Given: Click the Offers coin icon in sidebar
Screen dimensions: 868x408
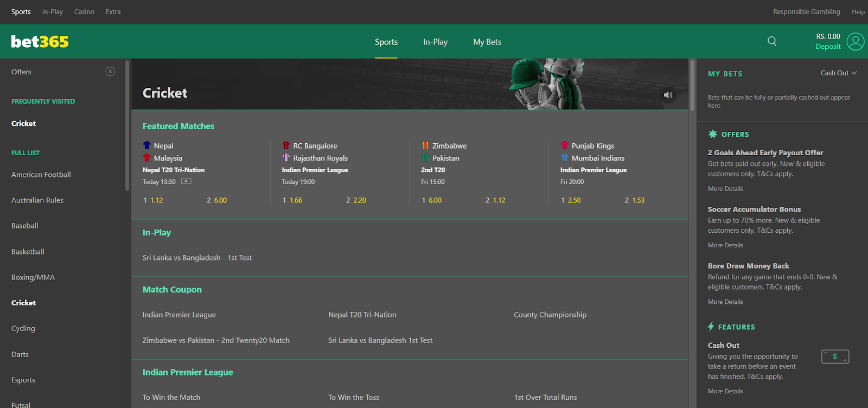Looking at the screenshot, I should click(x=110, y=72).
